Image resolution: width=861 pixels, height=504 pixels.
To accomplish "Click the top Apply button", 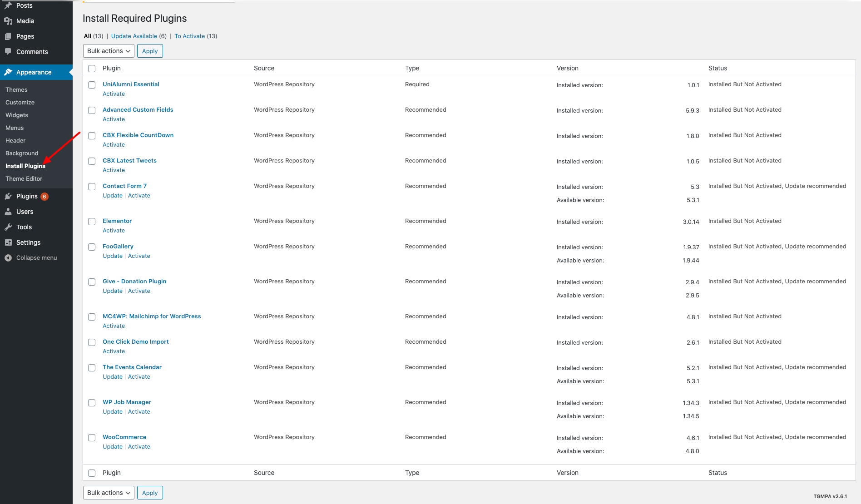I will 150,51.
